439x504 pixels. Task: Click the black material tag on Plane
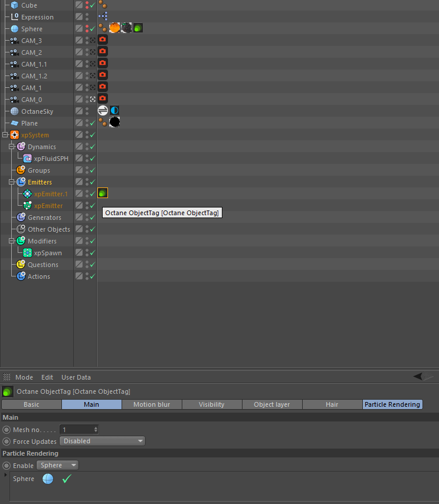[x=114, y=122]
